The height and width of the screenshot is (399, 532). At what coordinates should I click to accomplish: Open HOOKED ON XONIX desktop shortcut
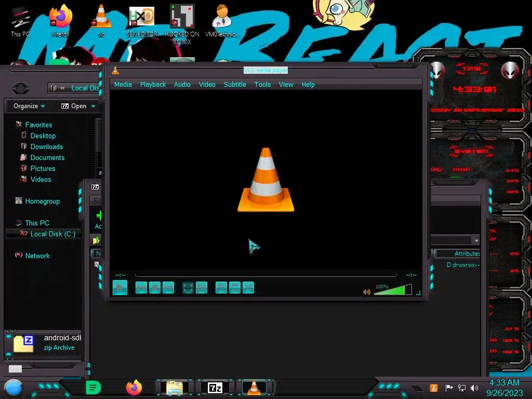(182, 24)
